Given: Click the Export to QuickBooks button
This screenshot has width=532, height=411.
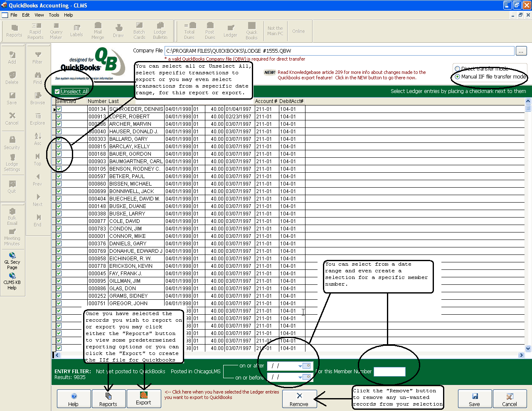Looking at the screenshot, I should (x=143, y=399).
